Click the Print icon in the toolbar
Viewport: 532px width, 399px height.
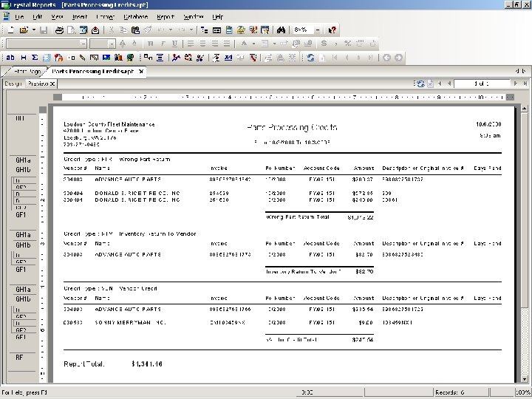(59, 30)
